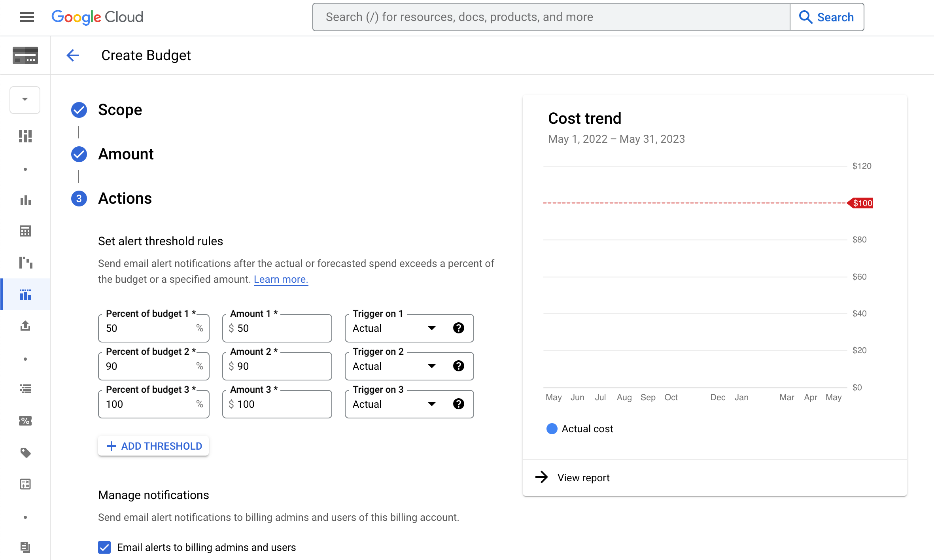Check the Scope step completion indicator

coord(79,109)
